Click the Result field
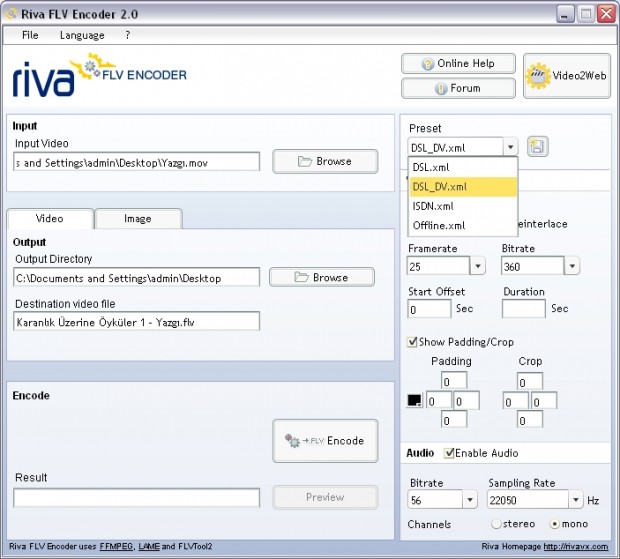620x559 pixels. [x=136, y=498]
